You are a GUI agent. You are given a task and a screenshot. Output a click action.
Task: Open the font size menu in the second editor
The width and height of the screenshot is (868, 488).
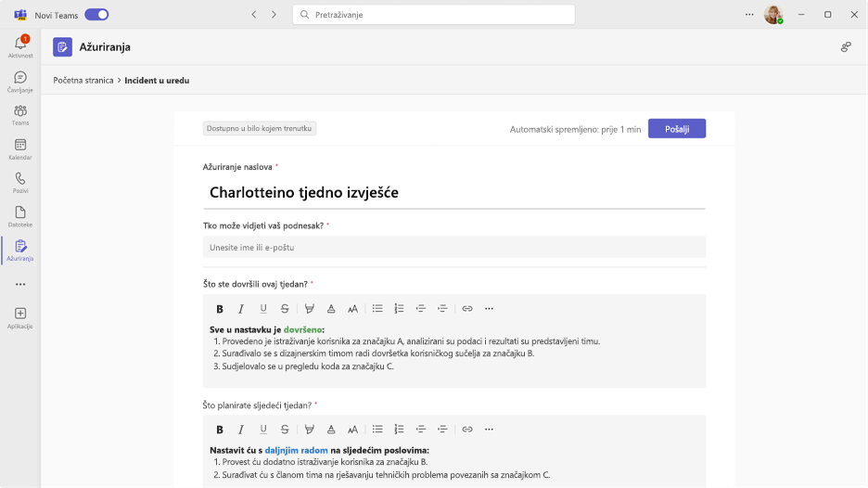[352, 430]
